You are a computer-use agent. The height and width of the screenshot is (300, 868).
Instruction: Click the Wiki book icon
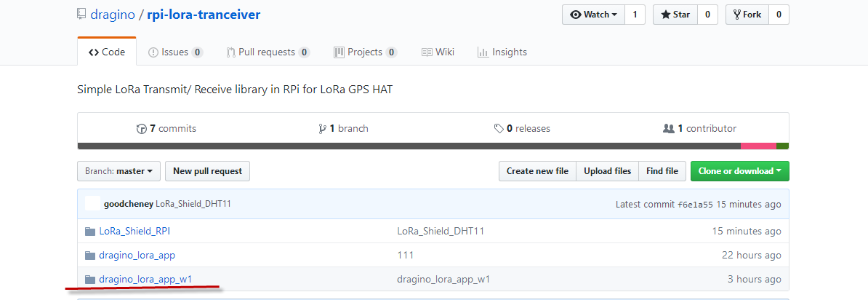coord(427,52)
